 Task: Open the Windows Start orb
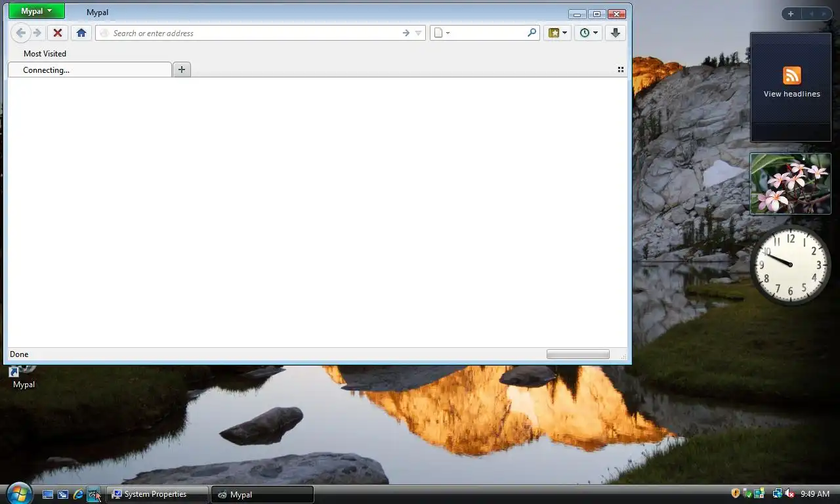coord(18,493)
